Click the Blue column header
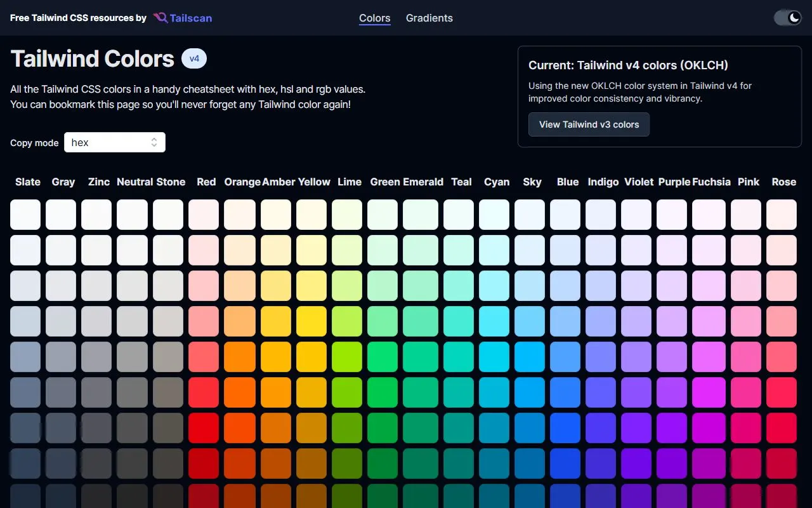 pos(568,182)
